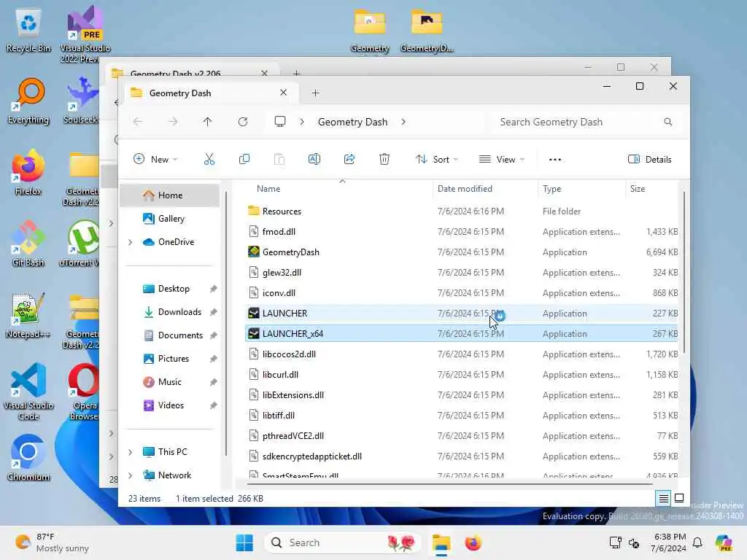Go up one folder level
Viewport: 747px width, 560px height.
207,122
